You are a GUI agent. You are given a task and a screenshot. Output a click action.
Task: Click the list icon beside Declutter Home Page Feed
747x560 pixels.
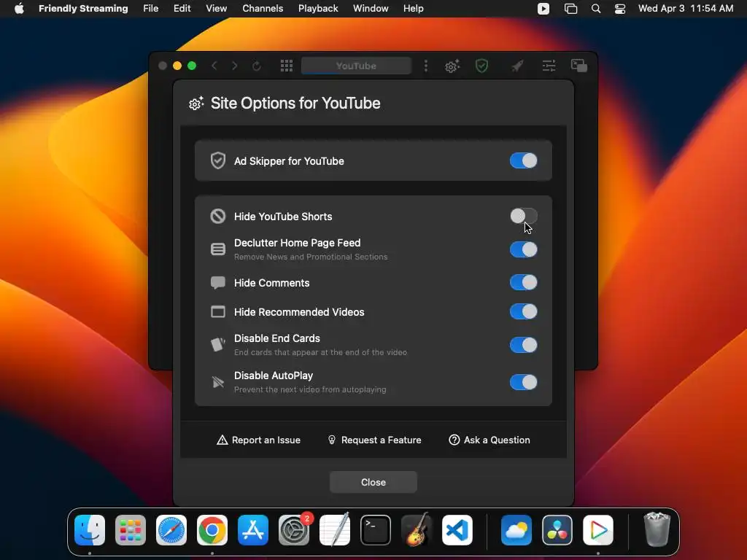click(x=217, y=249)
